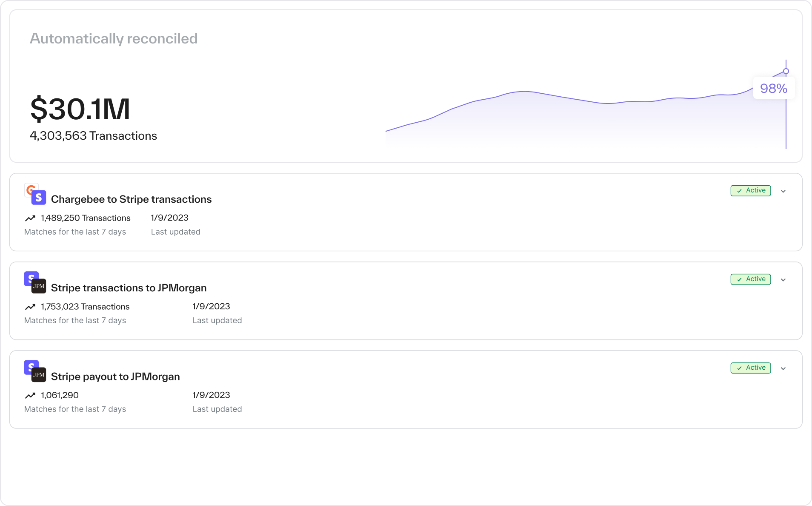812x506 pixels.
Task: Click the 98% chart tooltip label
Action: pyautogui.click(x=773, y=88)
